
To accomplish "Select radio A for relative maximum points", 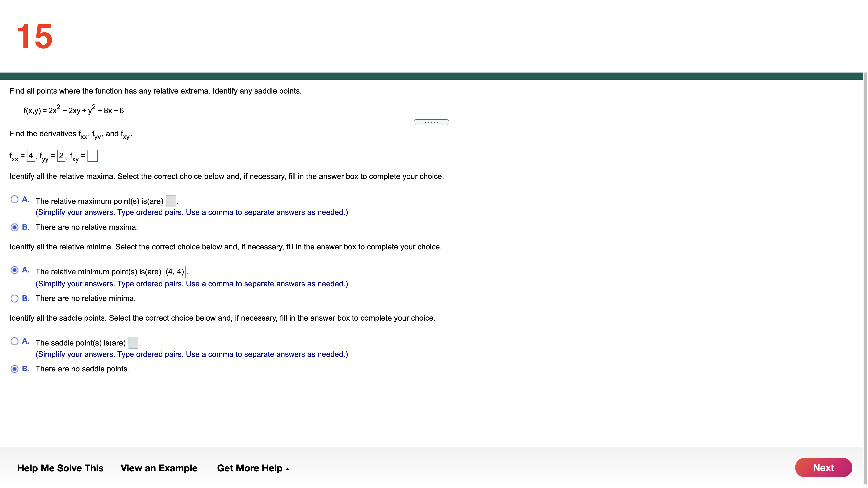I will pyautogui.click(x=15, y=199).
